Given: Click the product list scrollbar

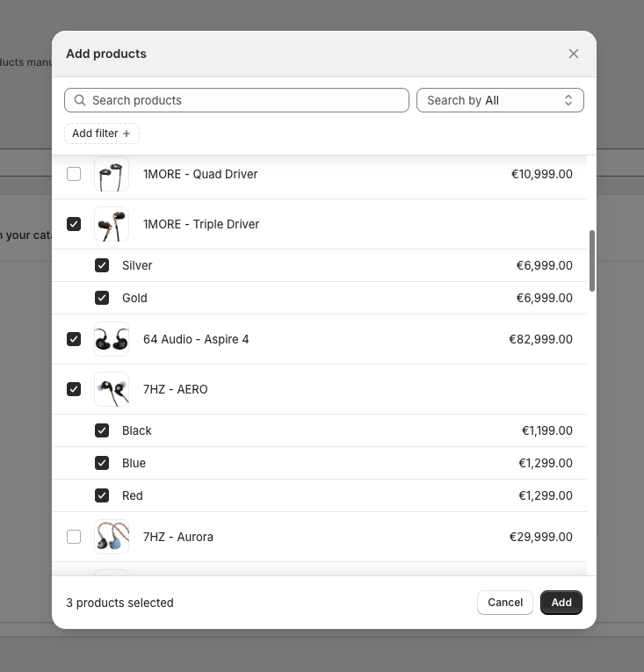Looking at the screenshot, I should coord(592,261).
